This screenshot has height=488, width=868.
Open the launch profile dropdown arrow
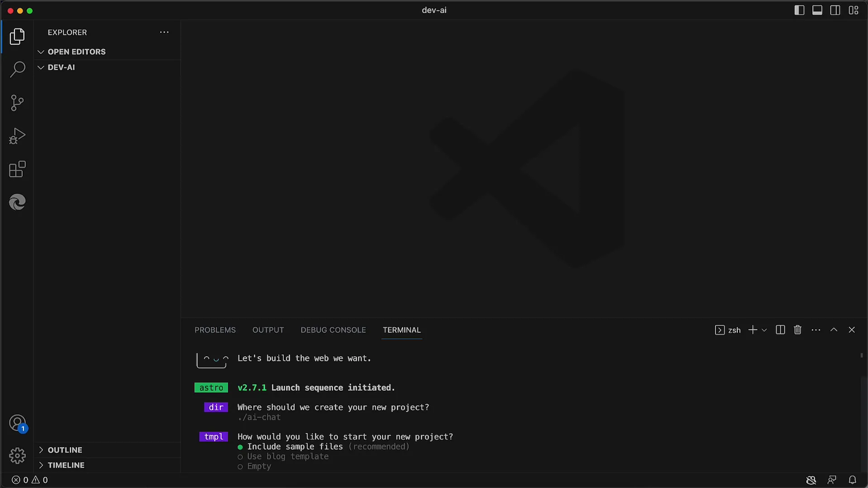click(764, 330)
